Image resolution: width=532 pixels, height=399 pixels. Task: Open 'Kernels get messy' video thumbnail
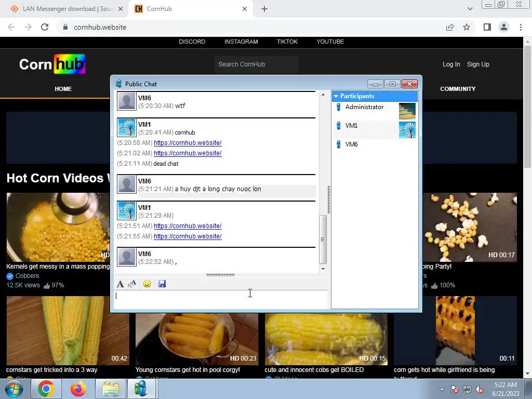coord(58,227)
